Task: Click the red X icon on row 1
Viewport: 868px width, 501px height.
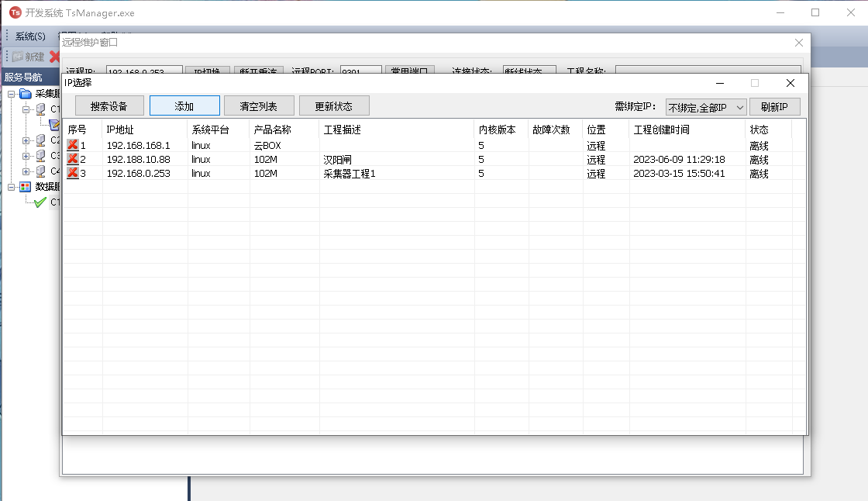Action: pos(73,145)
